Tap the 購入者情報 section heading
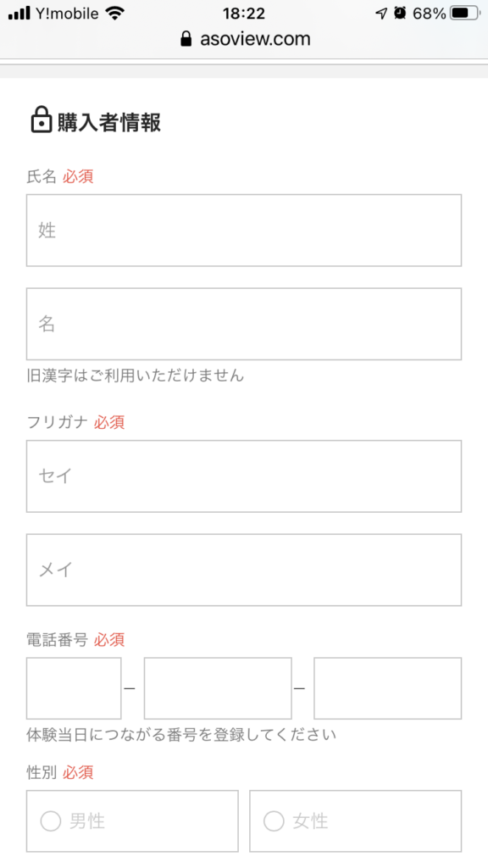The image size is (488, 868). (109, 122)
